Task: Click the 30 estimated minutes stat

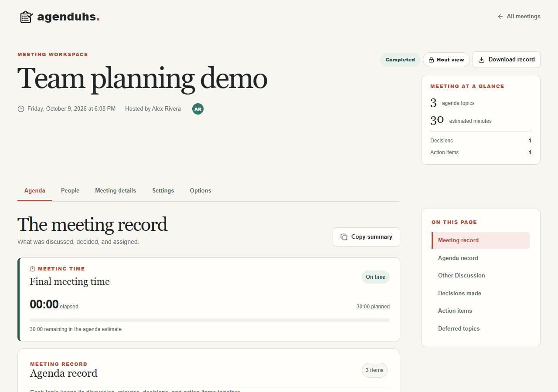Action: tap(461, 121)
